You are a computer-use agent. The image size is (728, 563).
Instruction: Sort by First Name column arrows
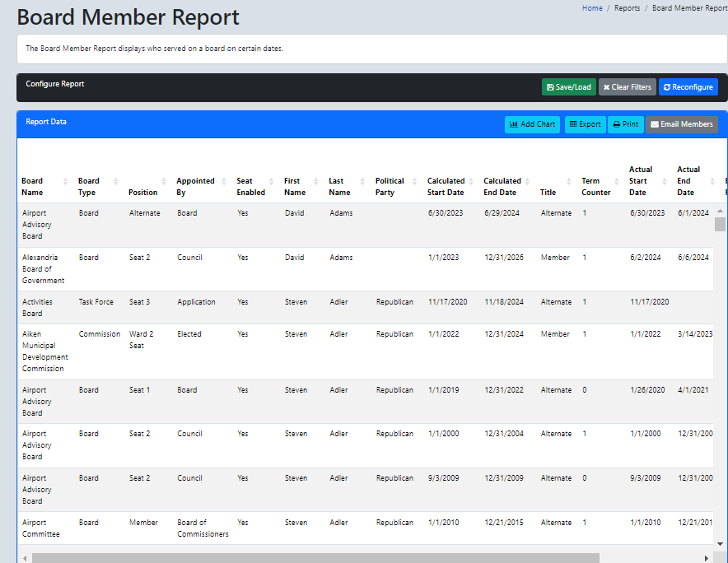coord(316,181)
